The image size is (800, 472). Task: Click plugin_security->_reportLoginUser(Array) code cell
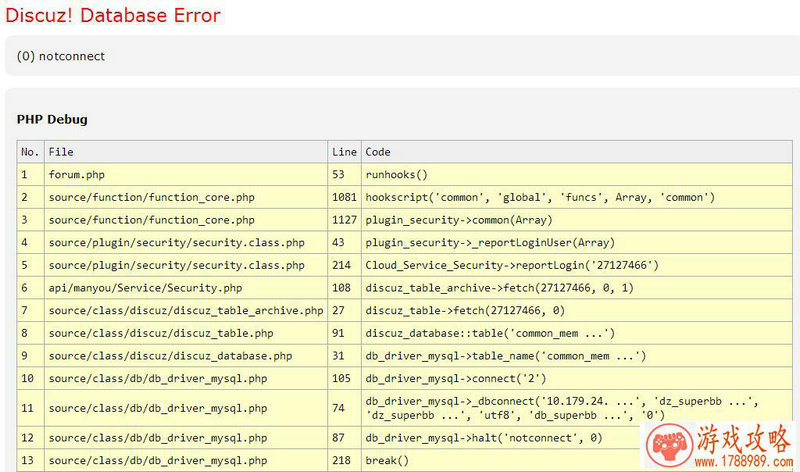pyautogui.click(x=490, y=243)
